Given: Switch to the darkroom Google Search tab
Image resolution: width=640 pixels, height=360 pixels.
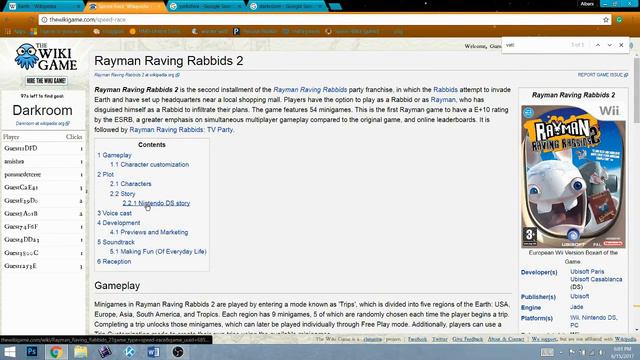Looking at the screenshot, I should tap(287, 7).
